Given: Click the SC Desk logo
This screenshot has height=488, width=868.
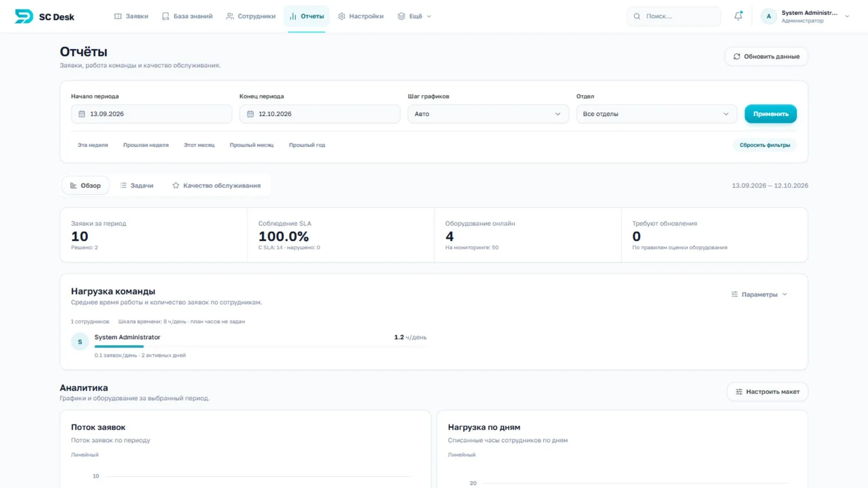Looking at the screenshot, I should click(x=44, y=16).
